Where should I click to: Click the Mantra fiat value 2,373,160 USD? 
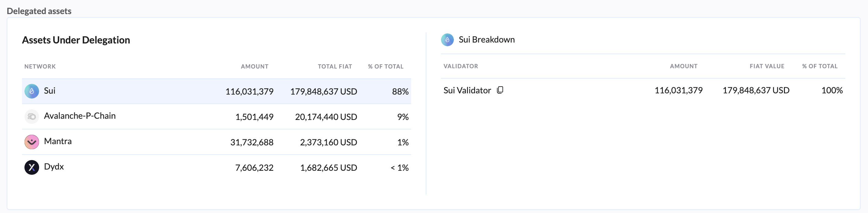(328, 142)
